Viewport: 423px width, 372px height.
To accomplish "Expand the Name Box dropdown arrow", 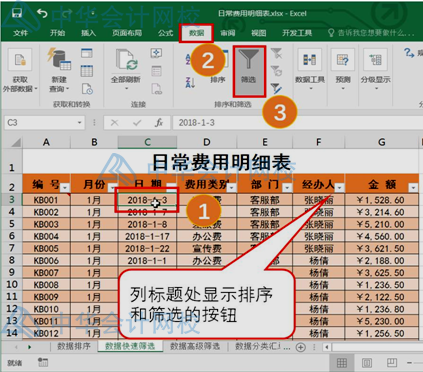I will [x=79, y=123].
